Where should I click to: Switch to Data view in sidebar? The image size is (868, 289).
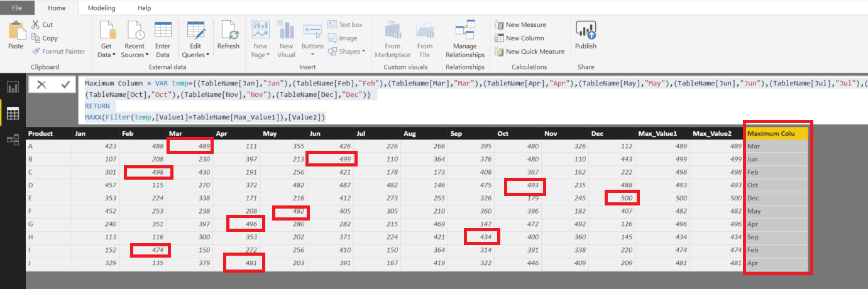click(13, 113)
